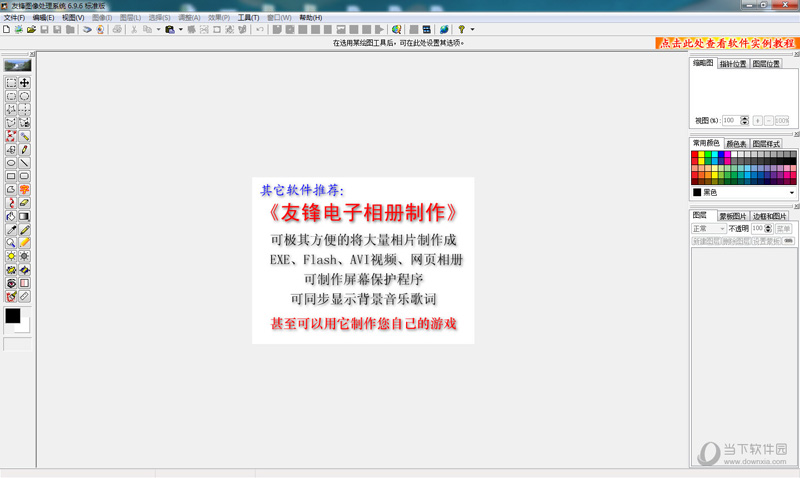Switch to the 边框和图片 tab
Screen dimensions: 800x478
[769, 216]
